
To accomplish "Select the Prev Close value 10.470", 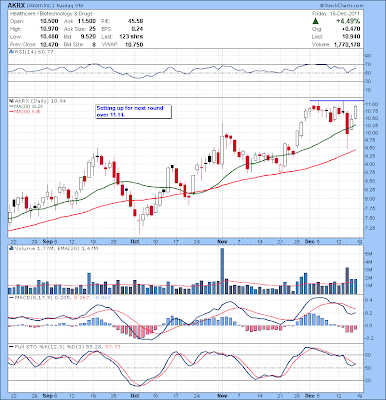I will pyautogui.click(x=49, y=44).
